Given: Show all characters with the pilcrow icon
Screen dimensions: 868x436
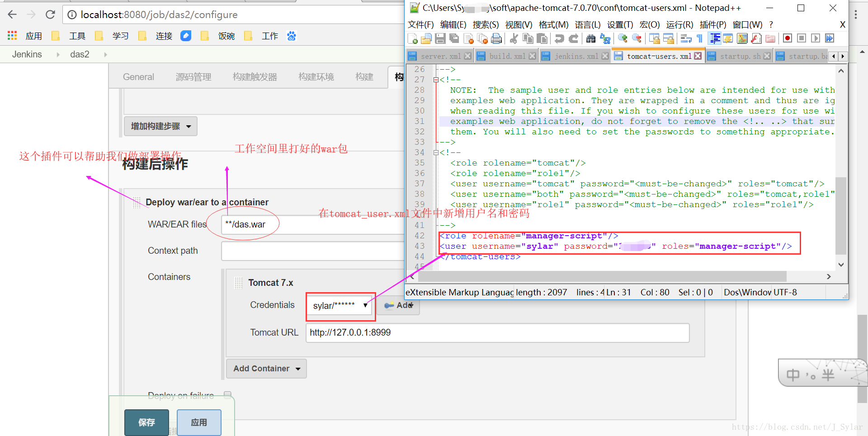Looking at the screenshot, I should click(x=700, y=38).
